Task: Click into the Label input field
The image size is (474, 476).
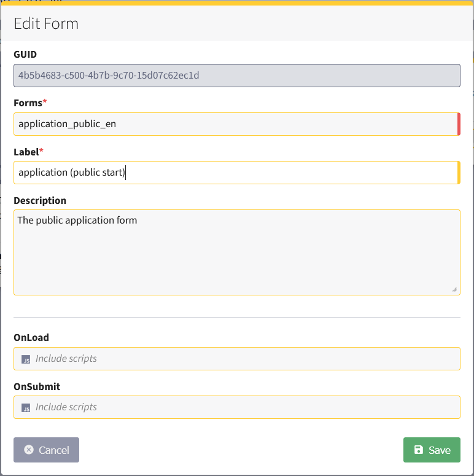Action: click(x=237, y=173)
